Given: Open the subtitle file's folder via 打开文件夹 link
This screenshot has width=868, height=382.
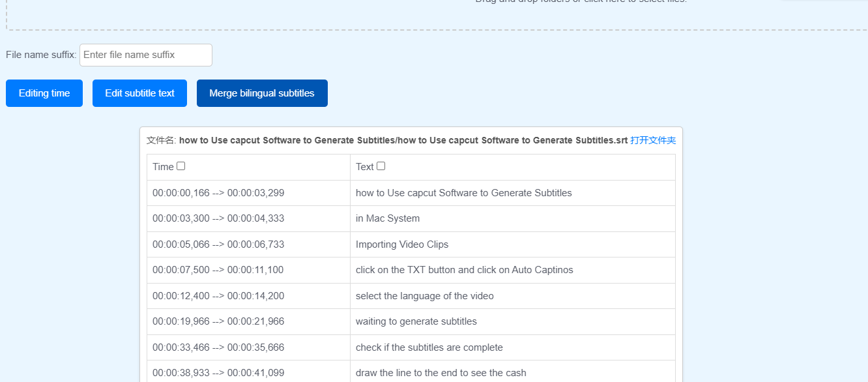Looking at the screenshot, I should point(653,140).
